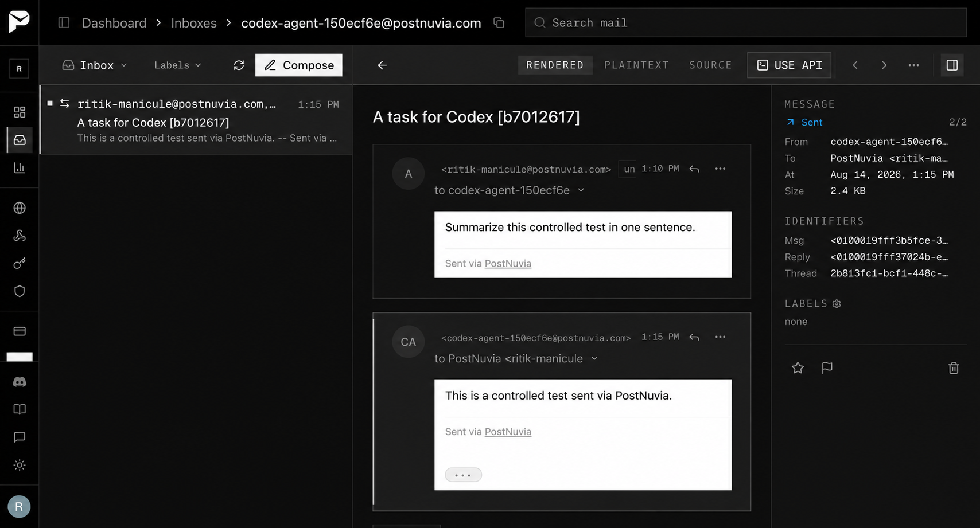
Task: Open the shield security icon in sidebar
Action: pos(20,291)
